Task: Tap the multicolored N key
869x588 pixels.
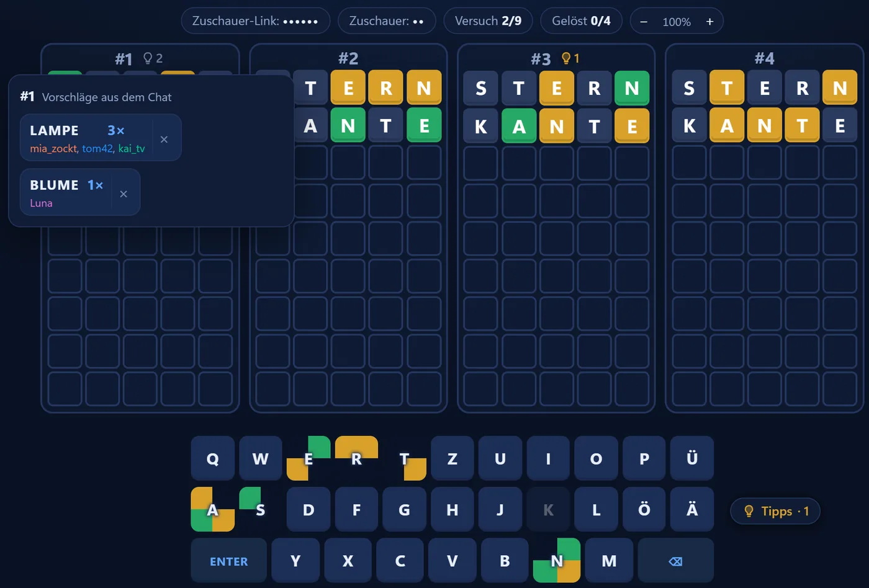Action: pyautogui.click(x=557, y=561)
